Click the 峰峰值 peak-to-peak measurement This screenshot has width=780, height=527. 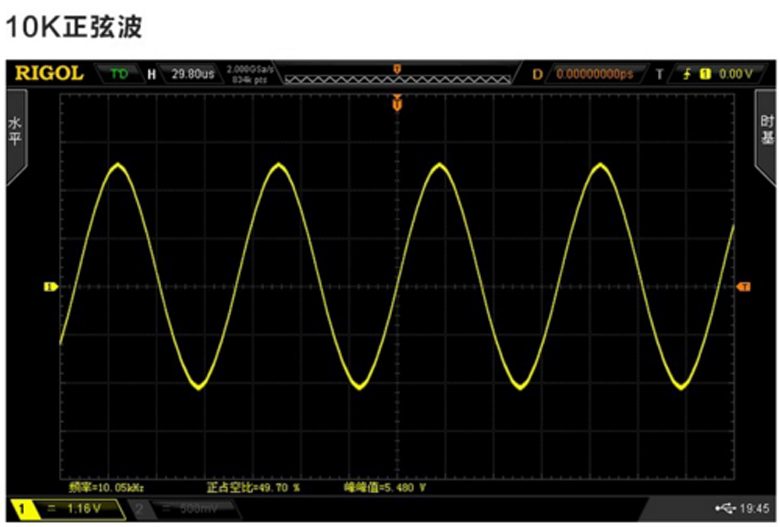[x=384, y=488]
